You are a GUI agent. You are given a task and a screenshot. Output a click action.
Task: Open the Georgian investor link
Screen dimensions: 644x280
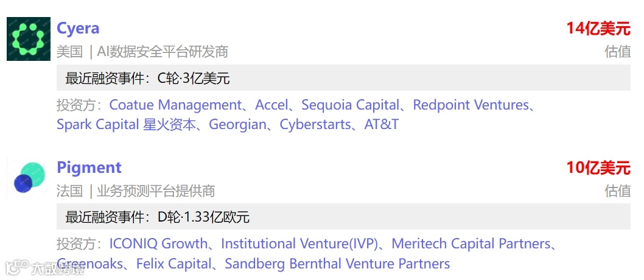tap(238, 124)
